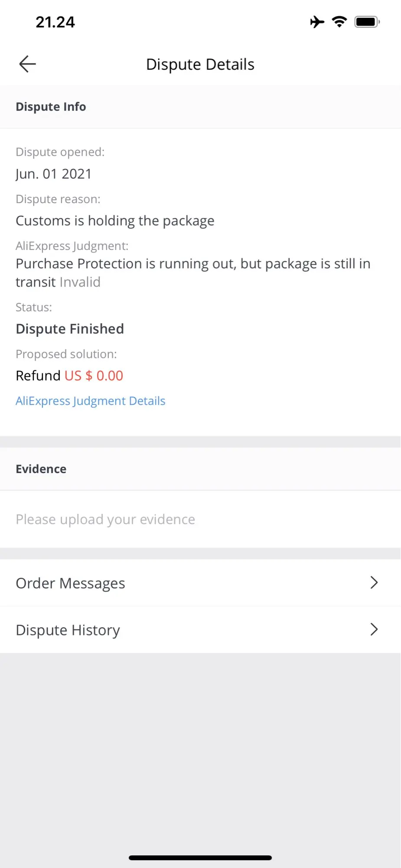Viewport: 401px width, 868px height.
Task: Tap the airplane mode status icon
Action: [317, 22]
